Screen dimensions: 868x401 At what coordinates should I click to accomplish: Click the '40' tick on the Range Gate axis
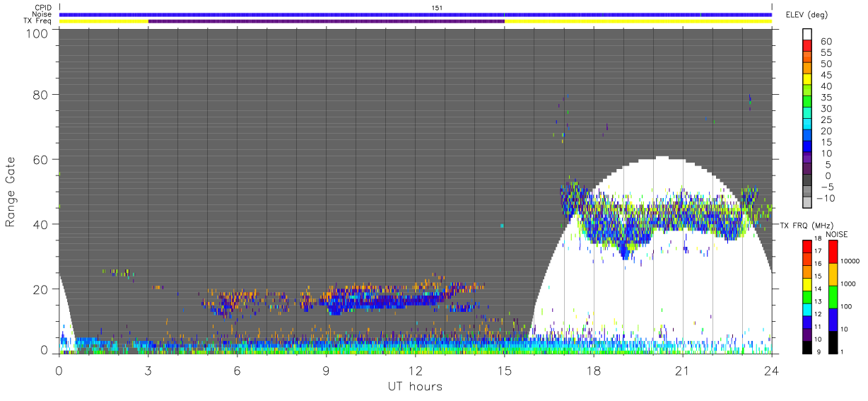[40, 224]
